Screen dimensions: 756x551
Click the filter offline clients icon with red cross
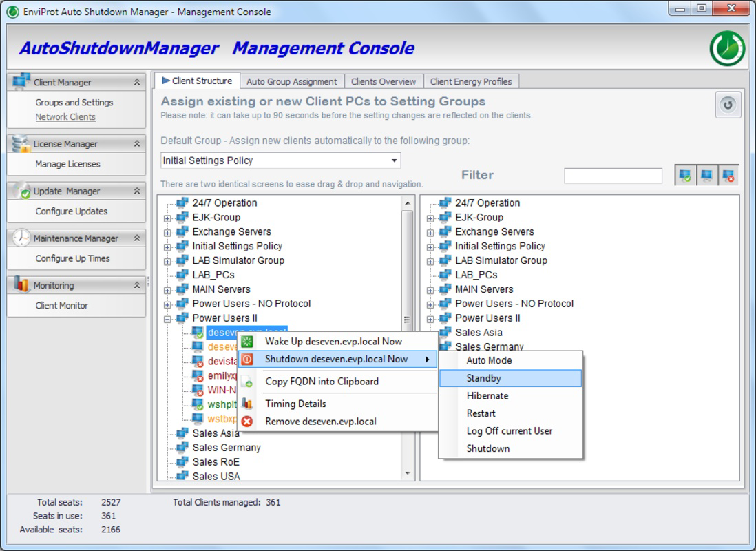pyautogui.click(x=728, y=175)
